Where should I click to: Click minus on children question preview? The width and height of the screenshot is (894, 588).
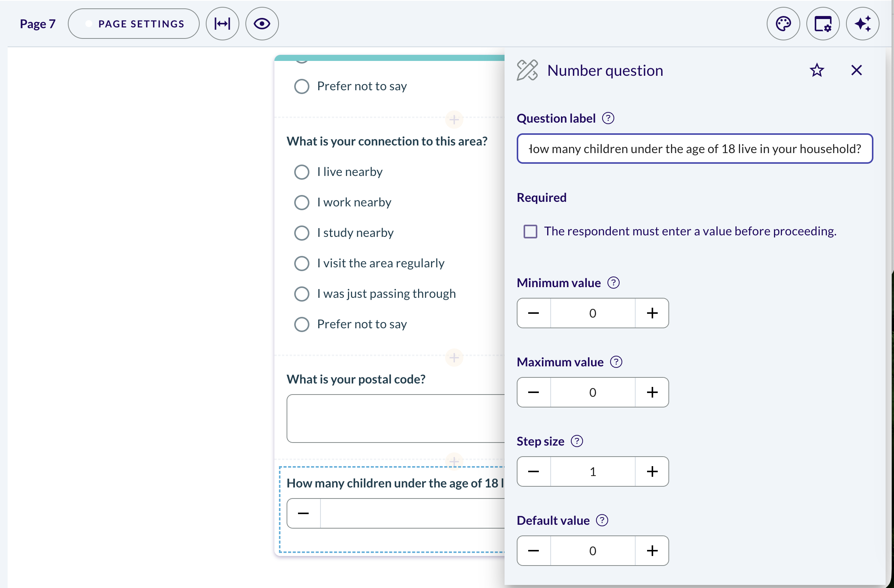pos(303,513)
